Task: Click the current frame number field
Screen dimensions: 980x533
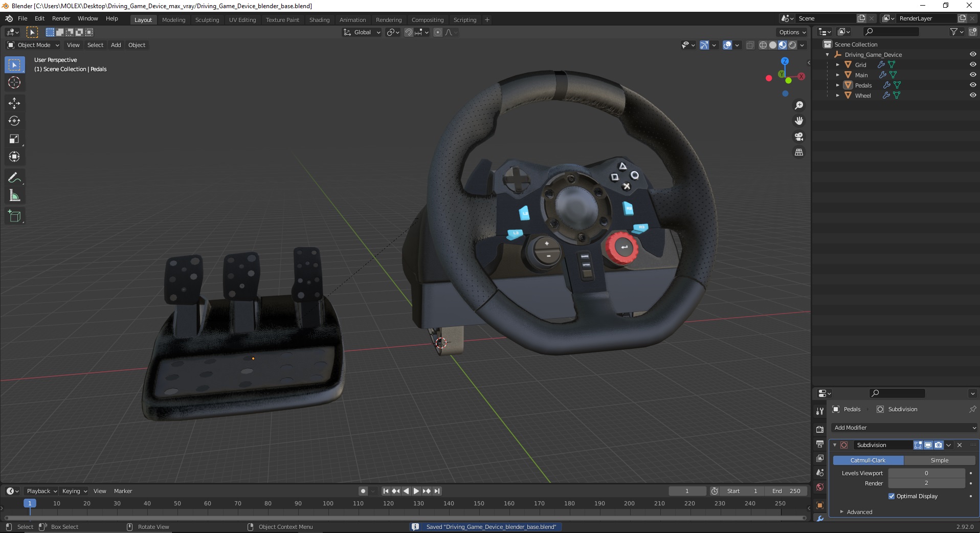Action: [x=687, y=491]
